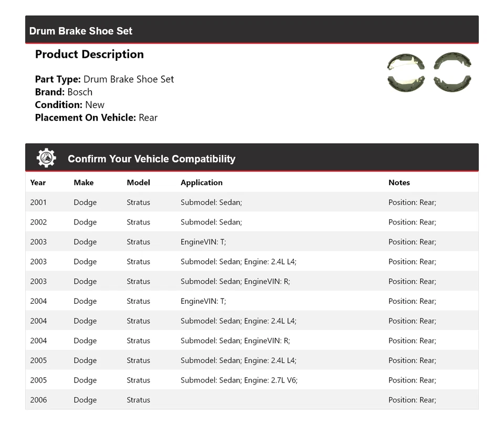
Task: Click the Confirm Your Vehicle Compatibility title
Action: tap(151, 159)
